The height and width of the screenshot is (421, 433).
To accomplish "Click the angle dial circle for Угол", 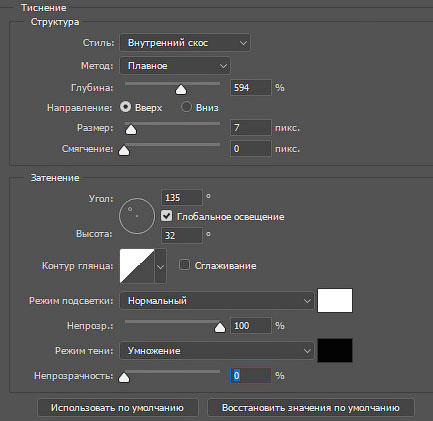I will (137, 216).
